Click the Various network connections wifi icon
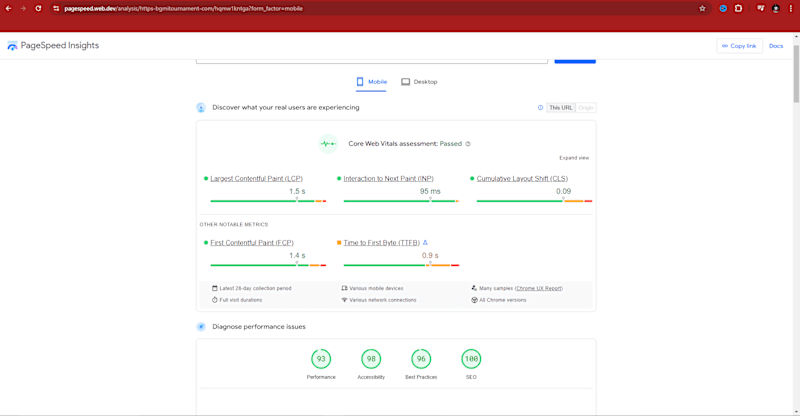The height and width of the screenshot is (416, 800). pyautogui.click(x=344, y=300)
